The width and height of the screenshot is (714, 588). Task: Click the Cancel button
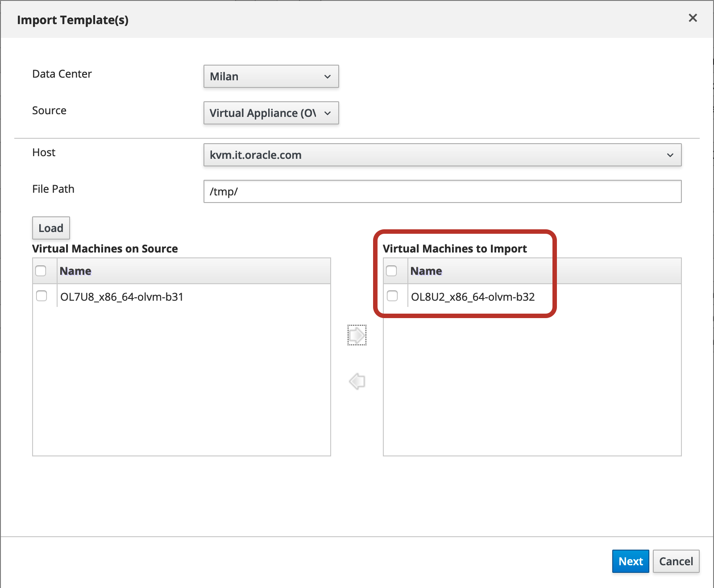click(676, 561)
